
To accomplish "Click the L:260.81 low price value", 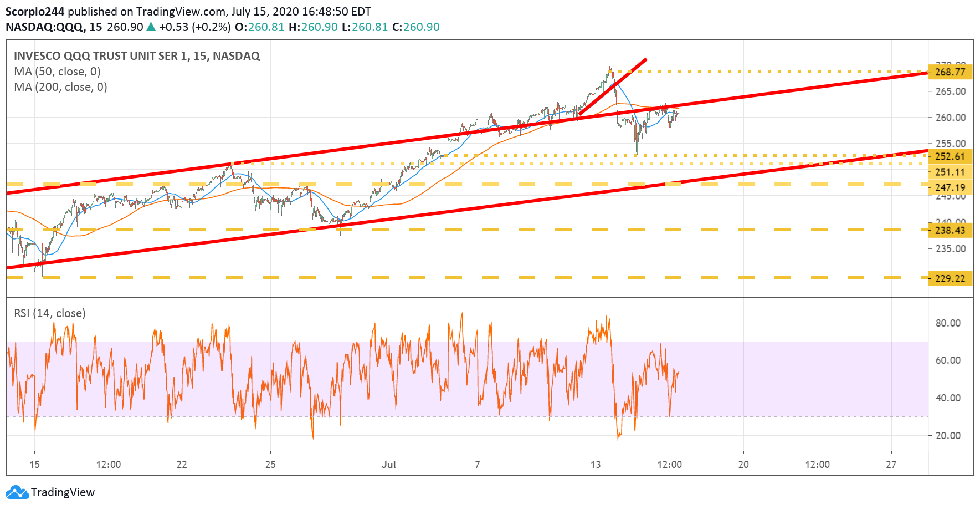I will [x=365, y=27].
